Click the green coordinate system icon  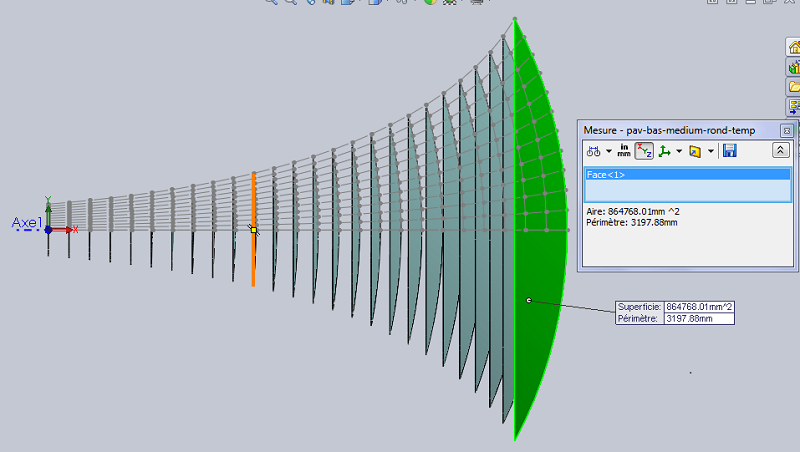(x=664, y=151)
